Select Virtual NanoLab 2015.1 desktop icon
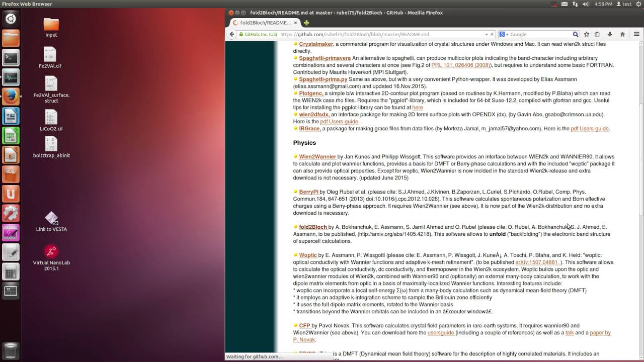 (x=51, y=257)
